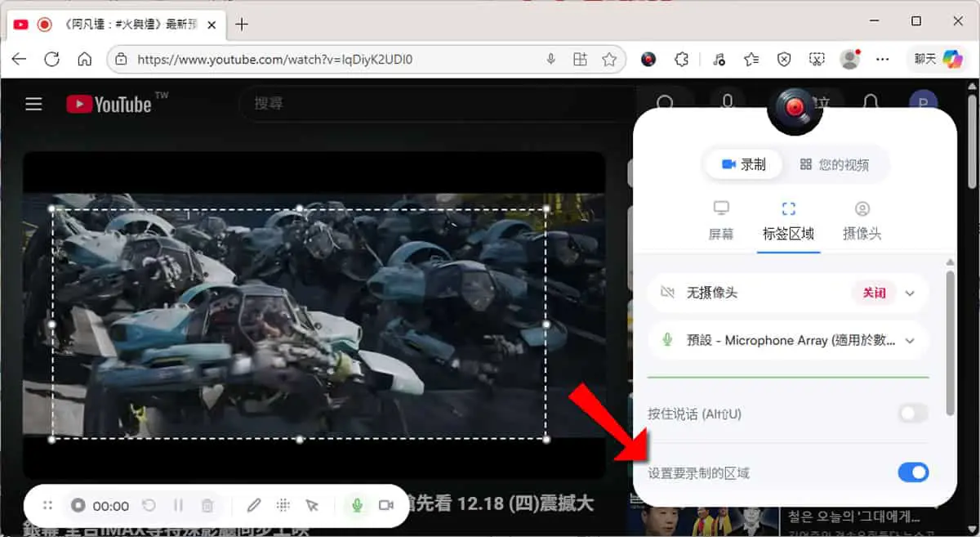Click the record button in recording toolbar
Image resolution: width=980 pixels, height=537 pixels.
tap(78, 506)
